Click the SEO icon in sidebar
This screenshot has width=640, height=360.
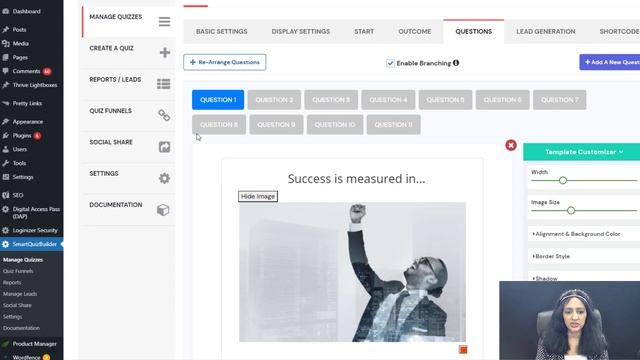pos(6,195)
